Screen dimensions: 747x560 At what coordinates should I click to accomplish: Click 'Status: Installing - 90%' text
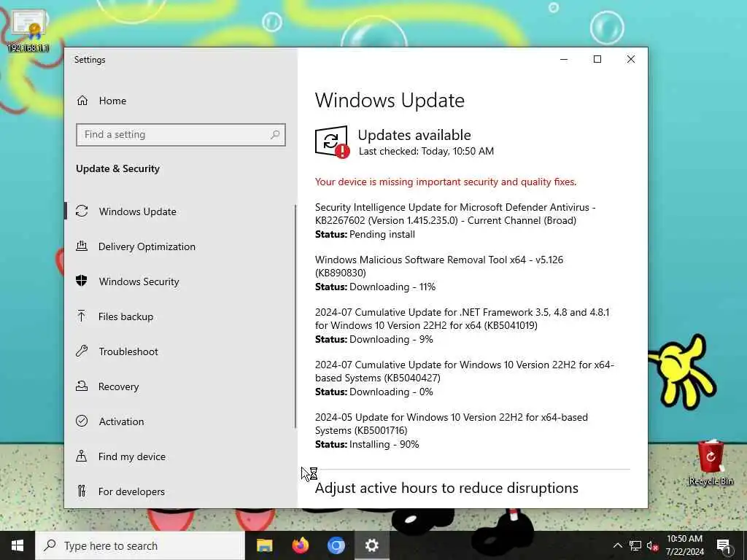pyautogui.click(x=367, y=444)
